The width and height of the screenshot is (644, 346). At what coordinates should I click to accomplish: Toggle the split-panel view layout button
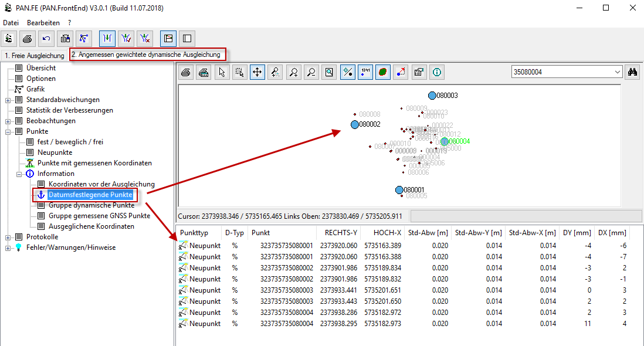click(168, 39)
